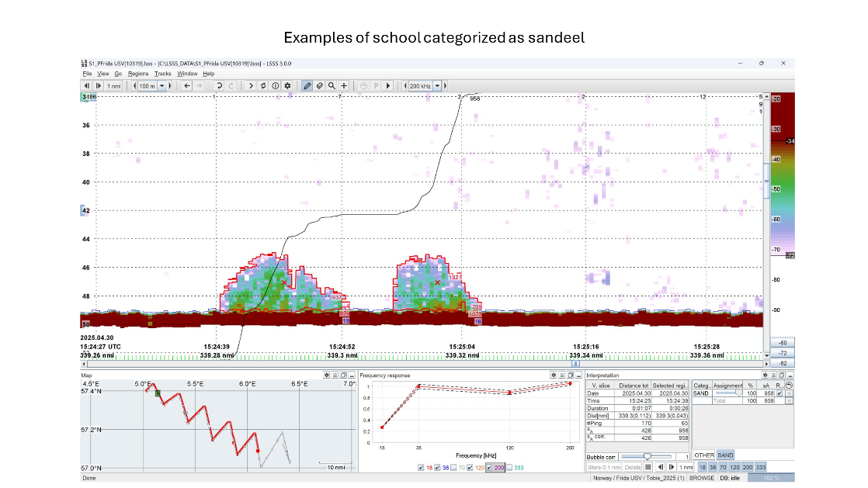The width and height of the screenshot is (868, 488).
Task: Select the pencil school drawing tool
Action: [x=307, y=85]
